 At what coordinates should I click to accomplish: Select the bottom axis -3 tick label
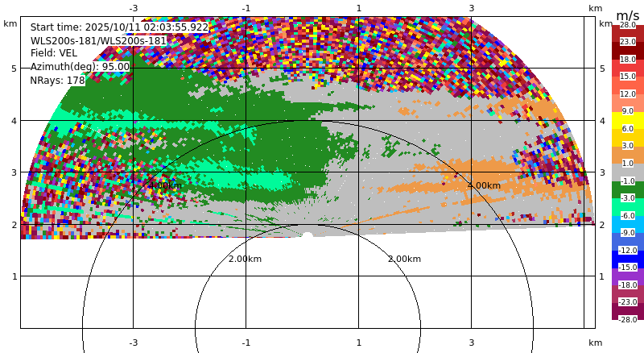pyautogui.click(x=133, y=343)
